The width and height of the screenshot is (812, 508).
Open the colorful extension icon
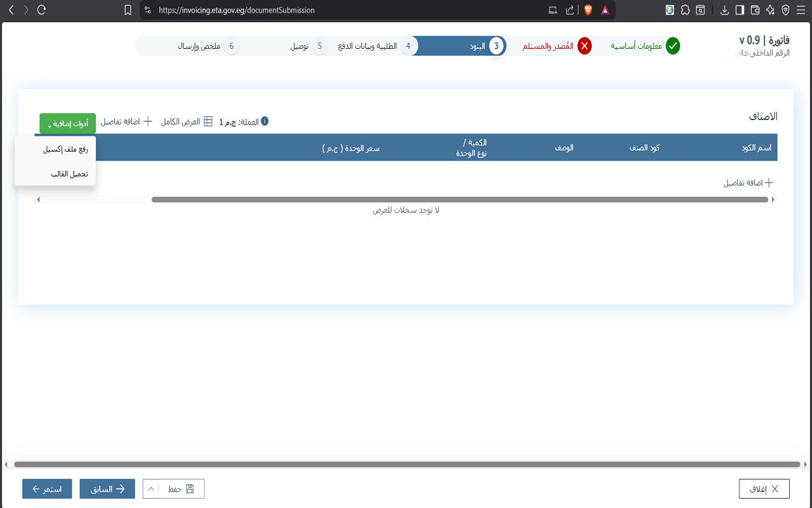670,10
